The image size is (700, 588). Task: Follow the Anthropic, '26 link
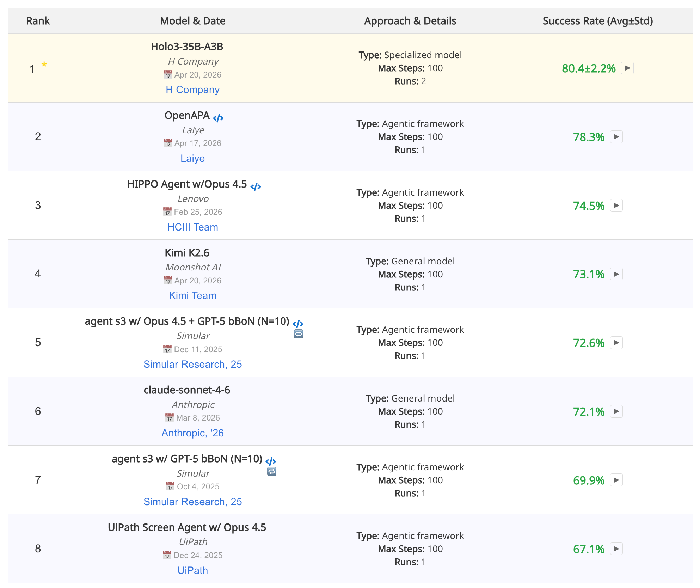pos(192,433)
